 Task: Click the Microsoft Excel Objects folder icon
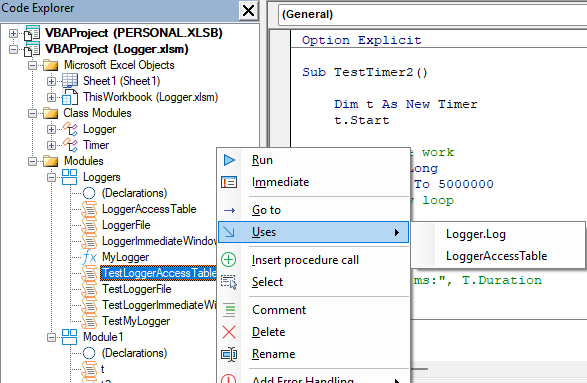(x=51, y=66)
